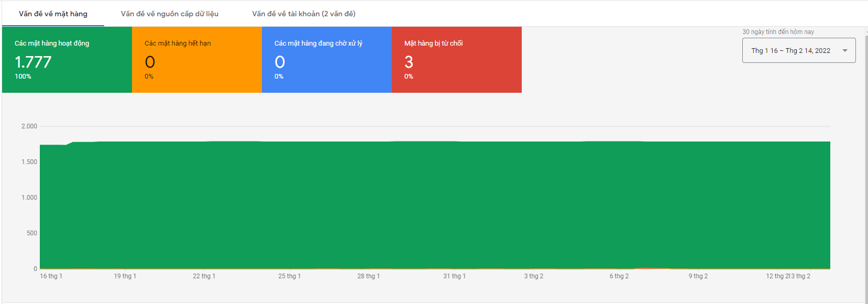Switch to "Vấn đề về nguồn cấp dữ liệu" tab
Viewport: 868px width, 304px height.
169,14
